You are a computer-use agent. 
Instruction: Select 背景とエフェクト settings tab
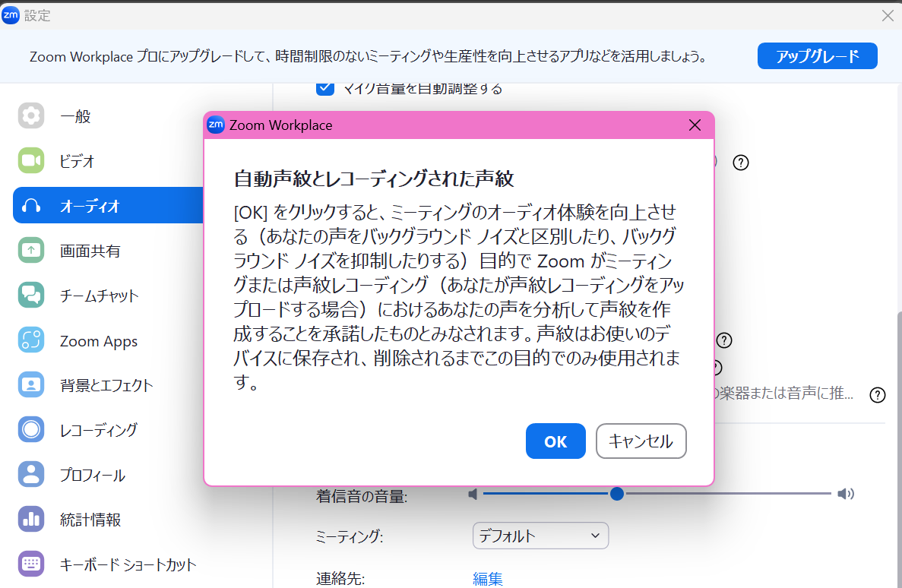[x=108, y=385]
